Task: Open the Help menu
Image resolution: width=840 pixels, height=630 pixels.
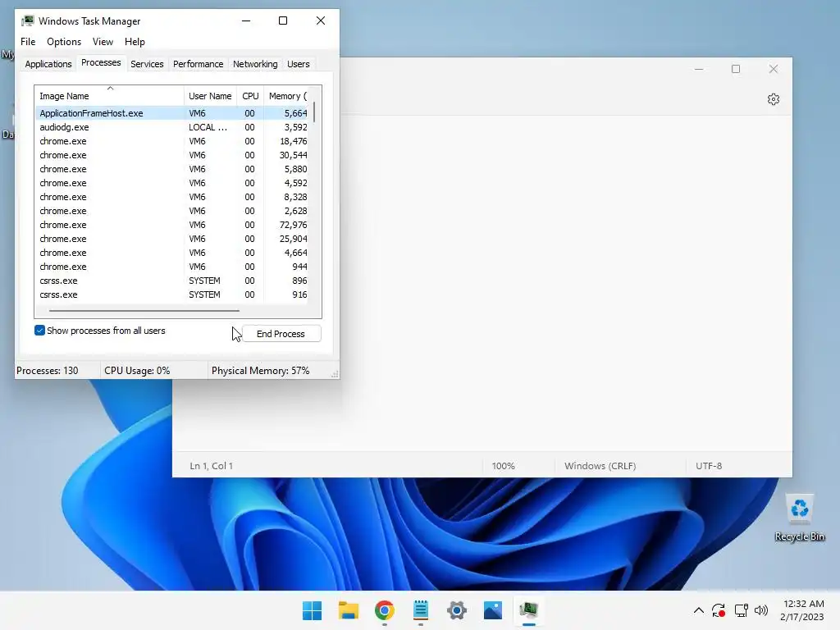Action: click(x=135, y=42)
